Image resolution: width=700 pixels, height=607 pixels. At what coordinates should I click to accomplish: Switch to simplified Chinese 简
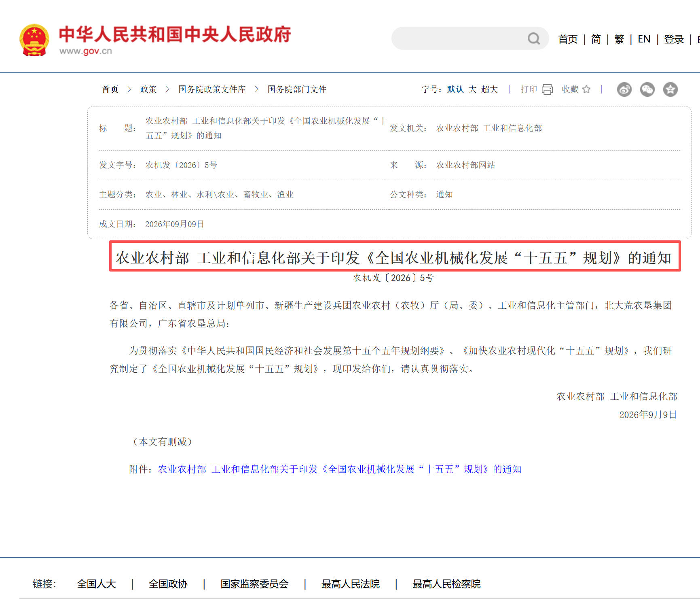tap(596, 39)
